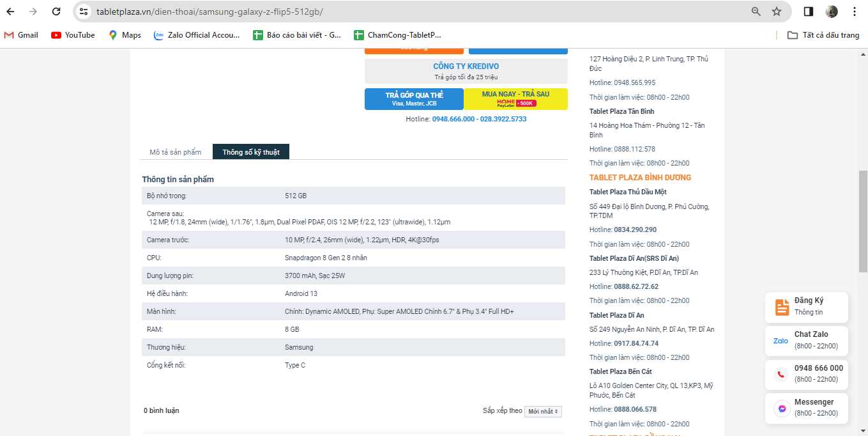This screenshot has width=868, height=436.
Task: Click Trả góp qua thẻ button
Action: tap(414, 99)
